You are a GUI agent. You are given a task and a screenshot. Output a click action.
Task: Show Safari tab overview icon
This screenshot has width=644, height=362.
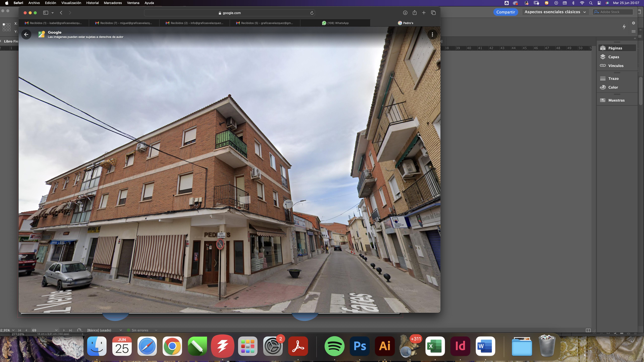tap(433, 13)
